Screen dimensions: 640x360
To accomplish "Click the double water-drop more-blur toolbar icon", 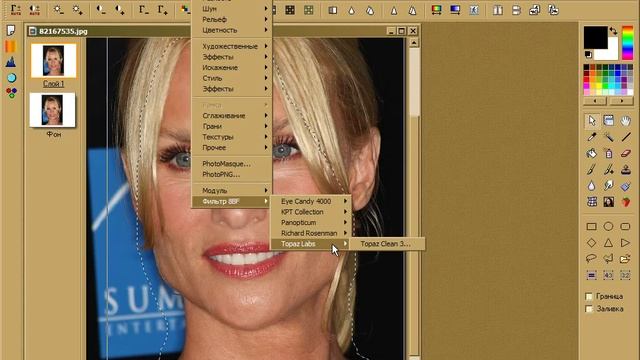I will [370, 10].
